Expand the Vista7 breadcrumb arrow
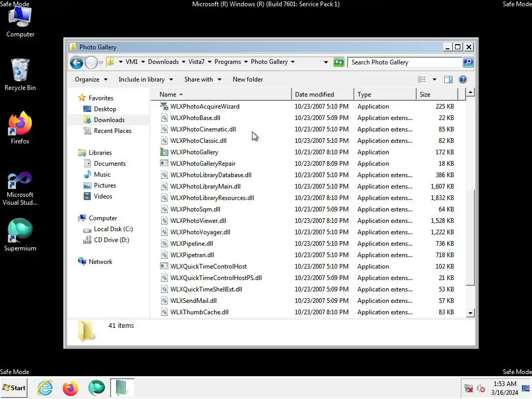This screenshot has height=399, width=532. tap(209, 62)
